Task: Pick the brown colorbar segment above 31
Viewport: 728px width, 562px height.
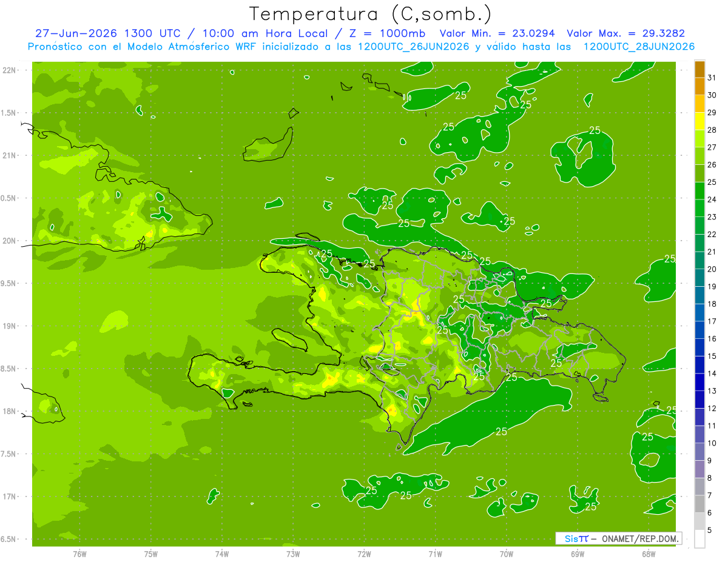Action: [x=699, y=69]
